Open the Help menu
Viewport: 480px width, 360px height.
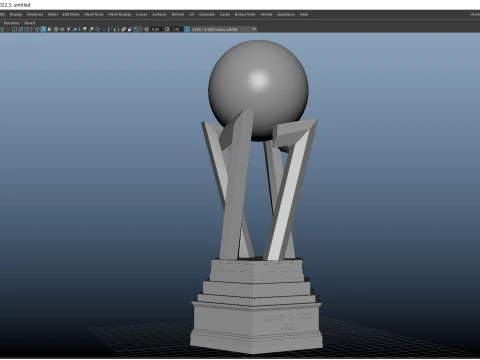[304, 14]
